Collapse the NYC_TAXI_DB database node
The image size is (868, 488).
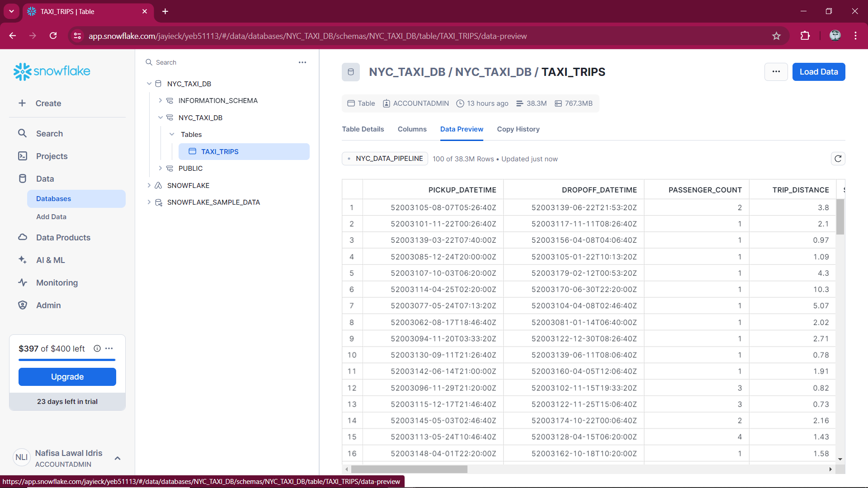point(149,84)
